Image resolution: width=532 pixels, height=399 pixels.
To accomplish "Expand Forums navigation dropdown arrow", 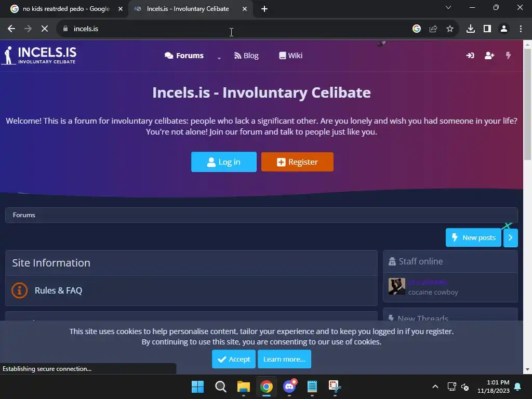I will (x=219, y=58).
